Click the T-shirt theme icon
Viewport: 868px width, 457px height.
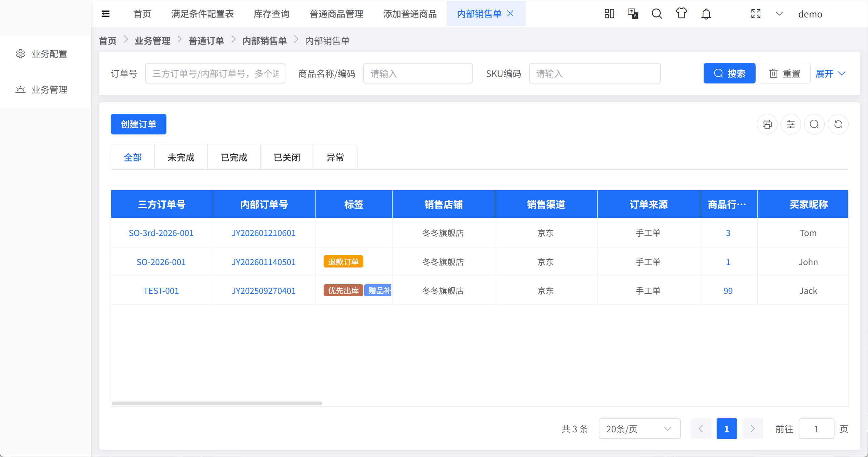point(681,14)
